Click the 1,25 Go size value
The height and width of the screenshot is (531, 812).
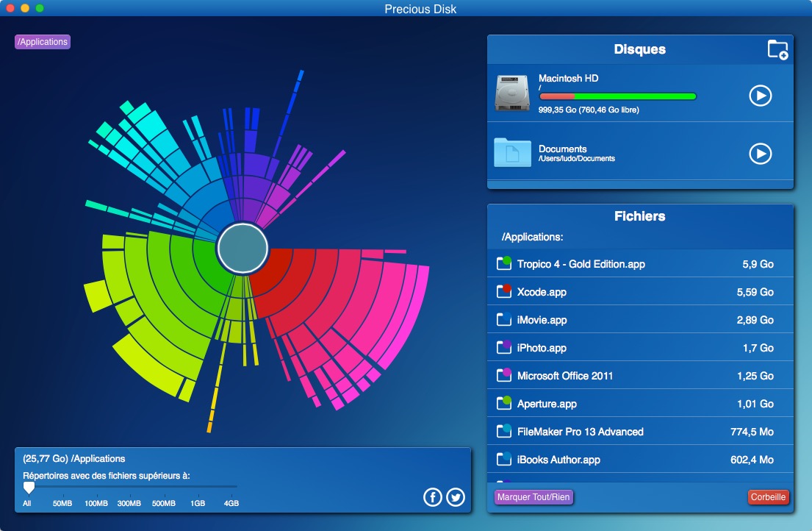pos(755,376)
